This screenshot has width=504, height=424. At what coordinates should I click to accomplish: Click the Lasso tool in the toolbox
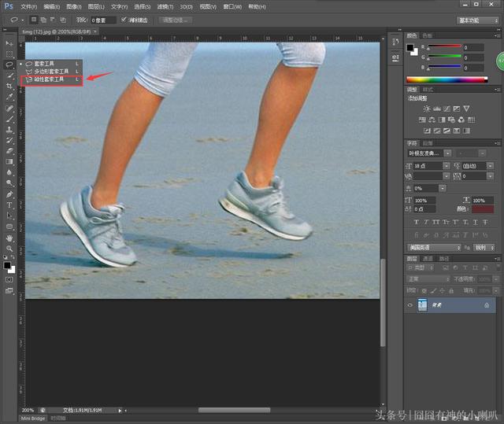click(x=9, y=65)
